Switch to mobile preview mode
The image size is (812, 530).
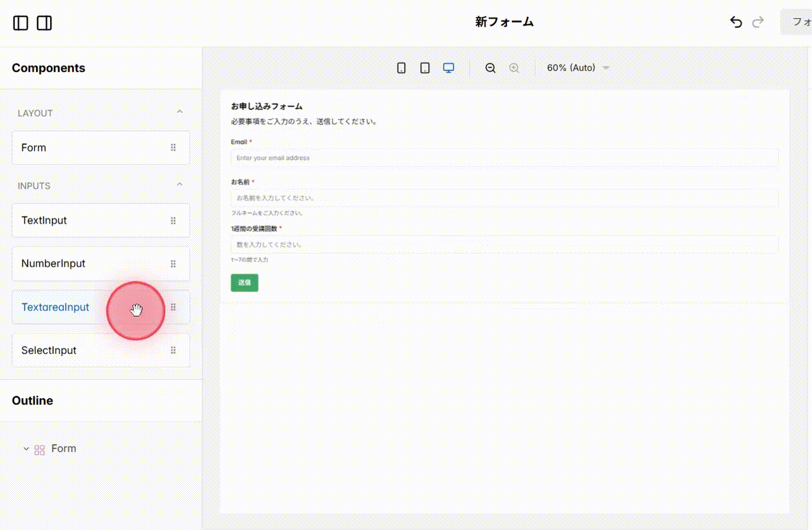click(401, 67)
